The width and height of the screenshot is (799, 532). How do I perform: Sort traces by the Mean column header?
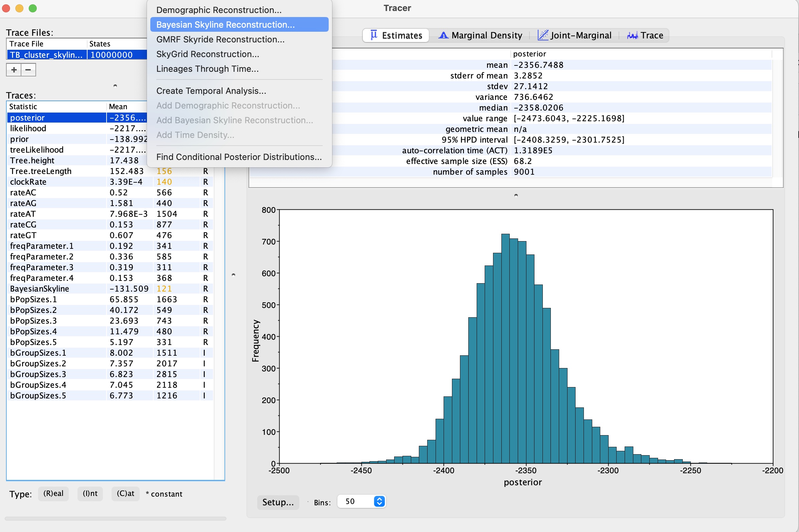pyautogui.click(x=127, y=107)
